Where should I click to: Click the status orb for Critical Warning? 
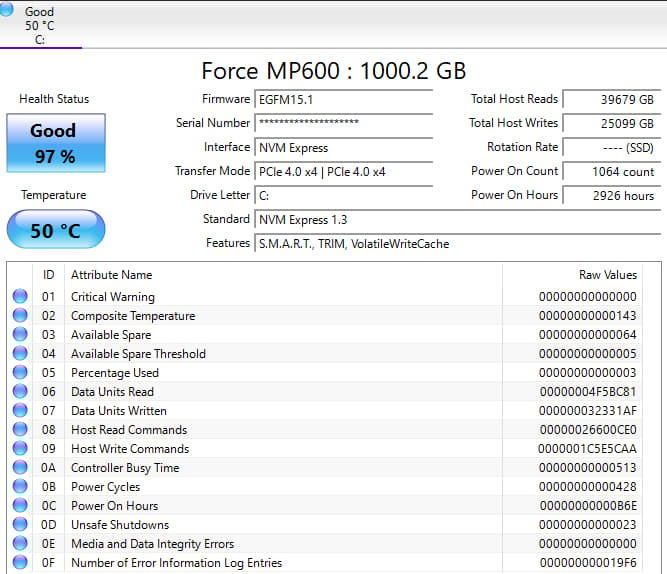(x=20, y=296)
